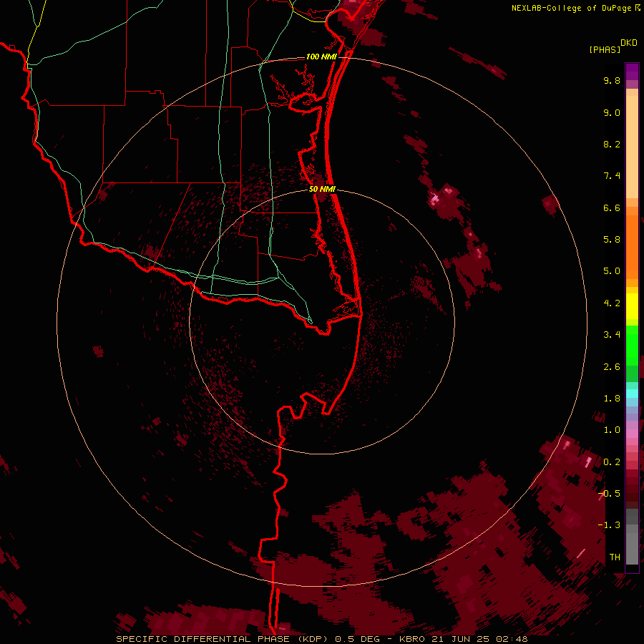Click the SPECIFIC DIFFERENTIAL PHASE (KDP) caption
644x644 pixels.
220,639
